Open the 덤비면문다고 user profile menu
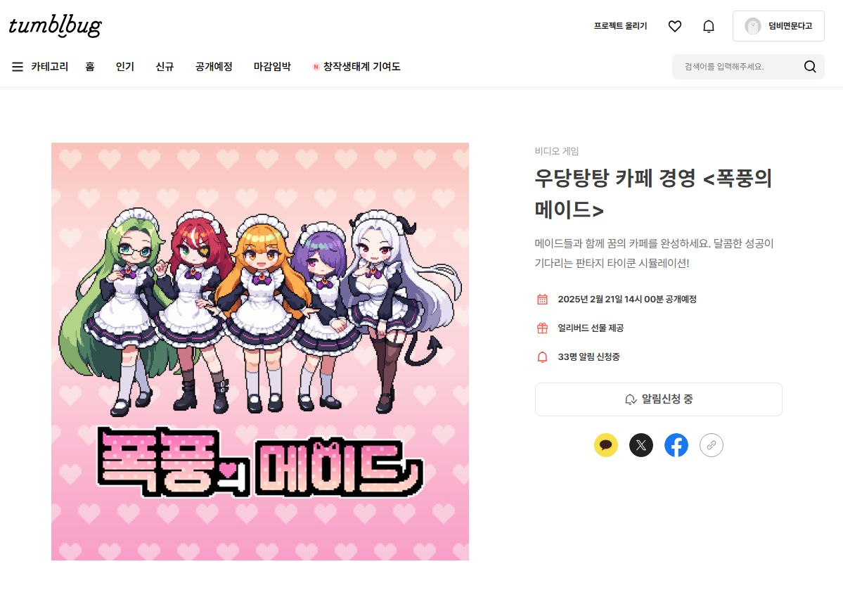Viewport: 843px width, 616px height. tap(778, 26)
